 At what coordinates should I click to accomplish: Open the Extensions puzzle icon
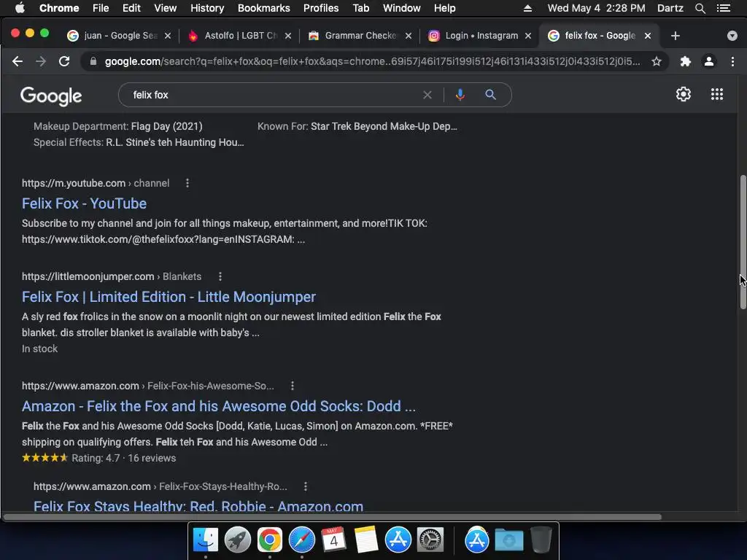click(x=686, y=61)
